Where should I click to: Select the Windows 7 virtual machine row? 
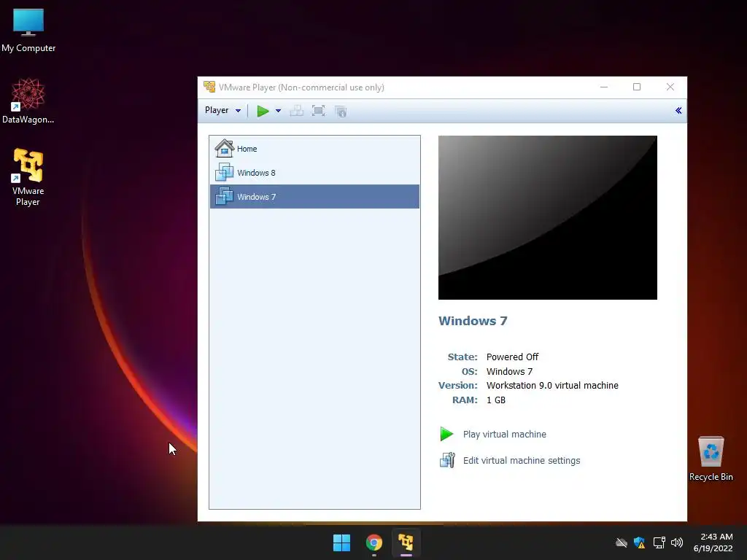pyautogui.click(x=314, y=197)
